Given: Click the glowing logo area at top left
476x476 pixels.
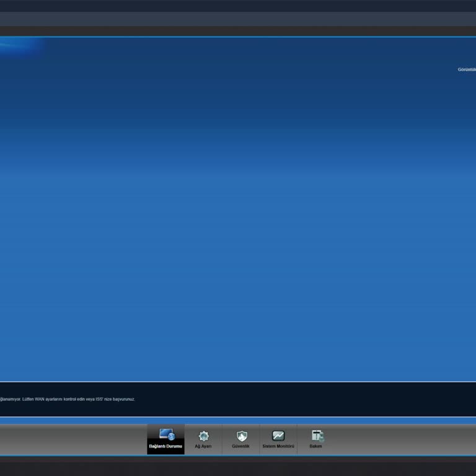Looking at the screenshot, I should 21,46.
